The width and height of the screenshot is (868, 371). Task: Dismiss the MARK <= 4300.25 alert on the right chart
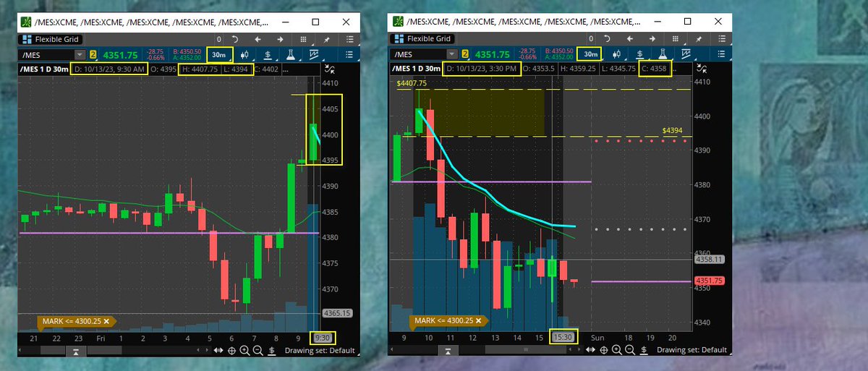click(x=479, y=320)
